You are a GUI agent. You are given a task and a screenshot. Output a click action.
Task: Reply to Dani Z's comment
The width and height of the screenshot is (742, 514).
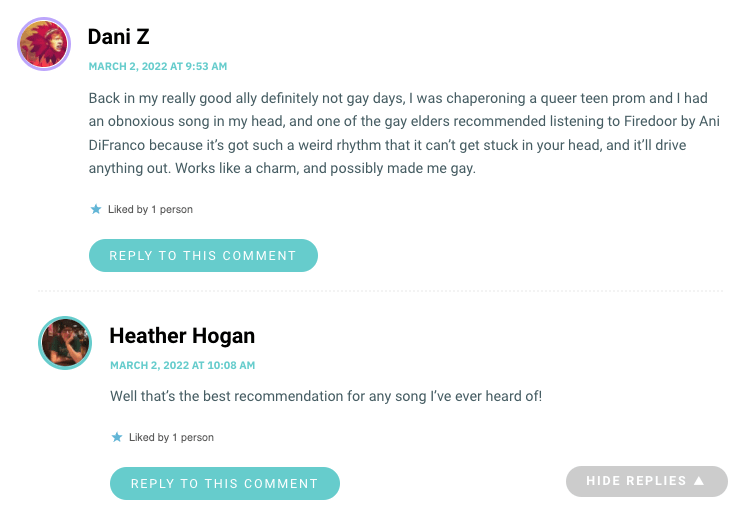203,256
